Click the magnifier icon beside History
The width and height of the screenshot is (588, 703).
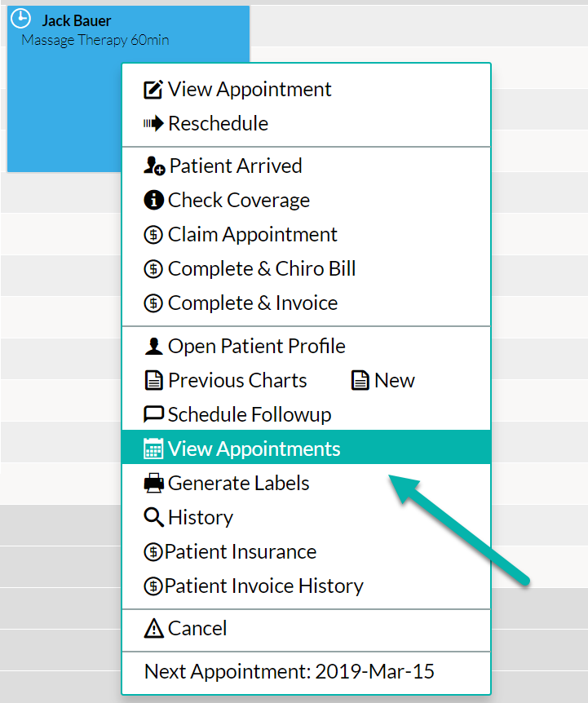pyautogui.click(x=153, y=517)
